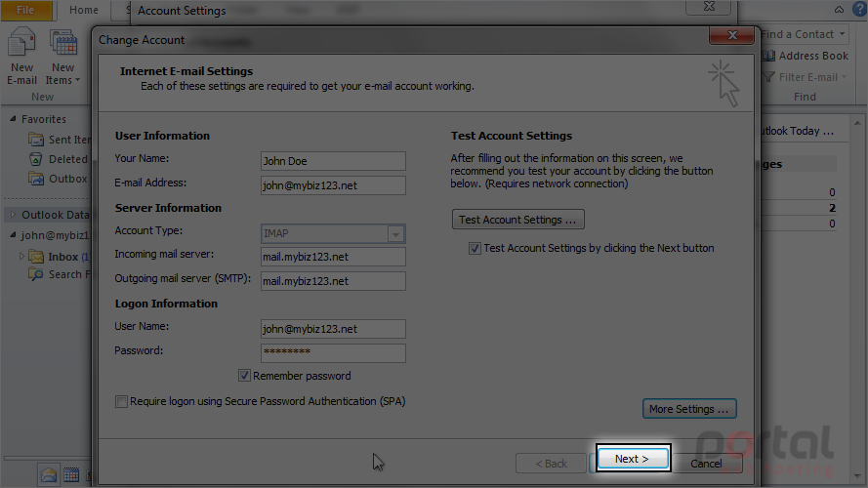Click the scroll up arrow on right pane
Screen dimensions: 868x488
(x=857, y=123)
